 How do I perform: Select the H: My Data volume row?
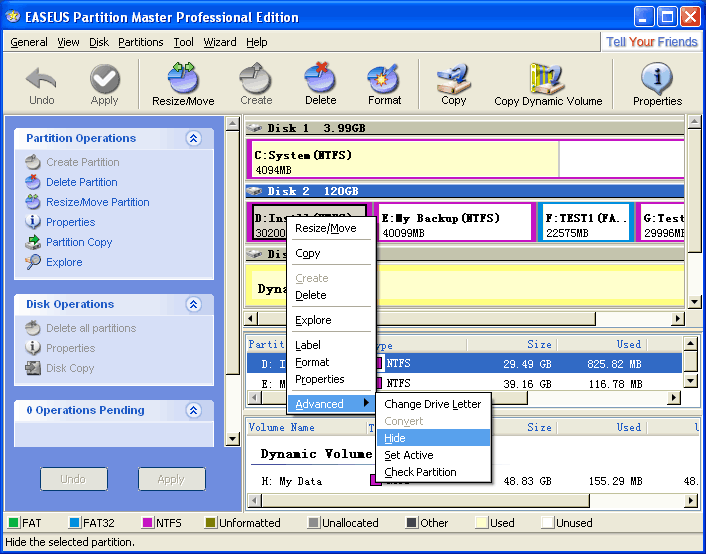[472, 481]
